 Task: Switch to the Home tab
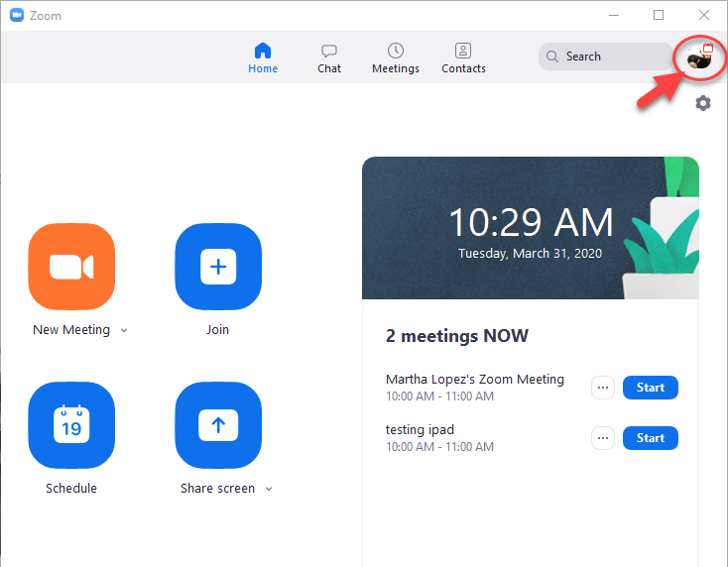(263, 58)
